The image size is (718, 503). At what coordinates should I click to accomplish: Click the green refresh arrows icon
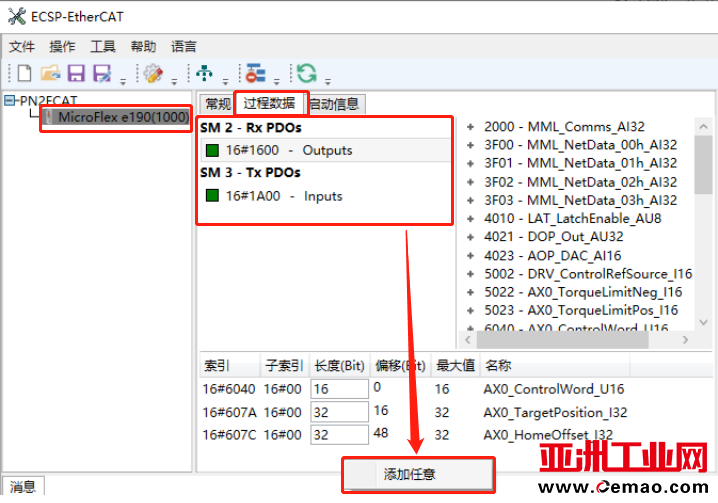pos(306,73)
